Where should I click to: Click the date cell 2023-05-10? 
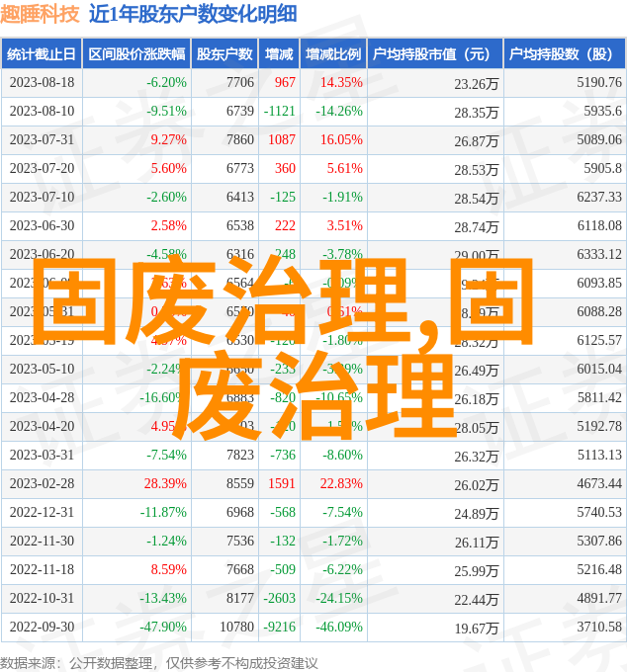click(x=42, y=370)
